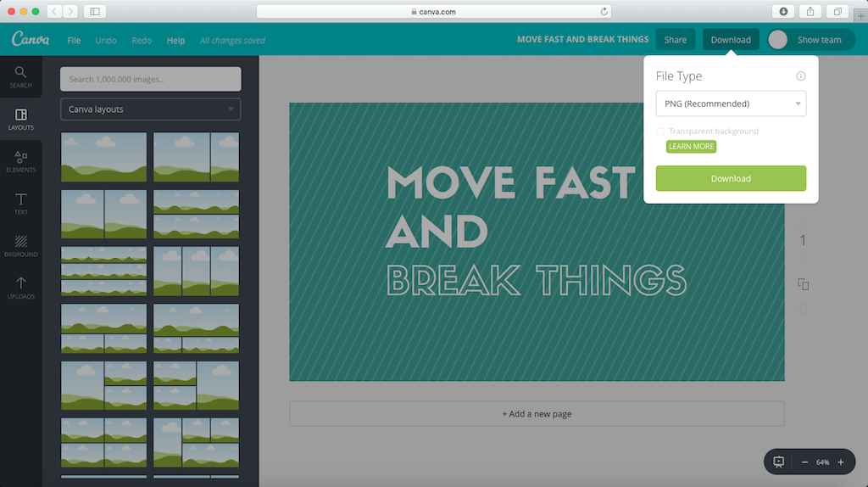Screen dimensions: 868x487
Task: Select the three columns layout thumbnail
Action: coord(196,271)
